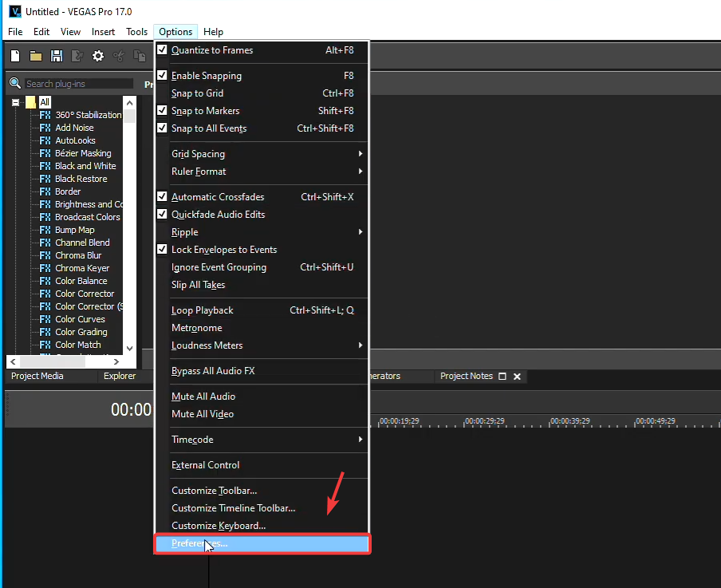Screen dimensions: 721x588
Task: Open Project Properties gear icon
Action: pos(98,56)
